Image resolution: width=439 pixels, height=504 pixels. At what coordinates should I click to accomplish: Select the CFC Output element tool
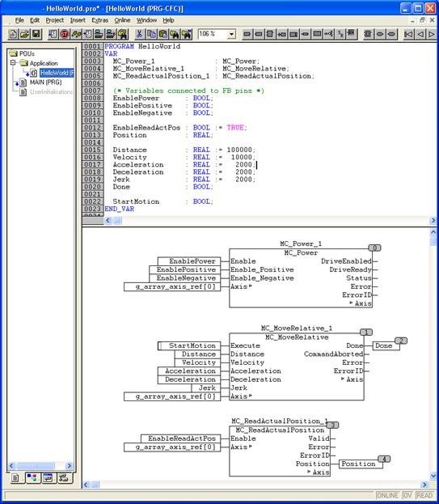click(x=259, y=34)
